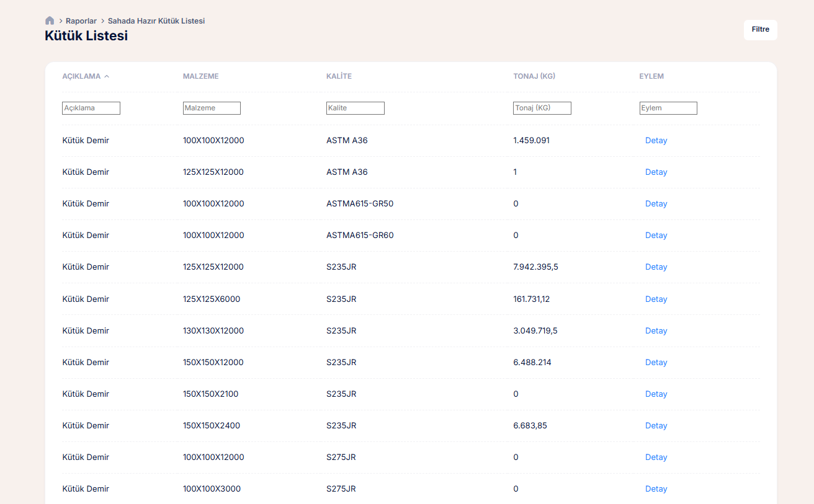The height and width of the screenshot is (504, 814).
Task: Sort table by Tonaj (KG) header
Action: click(534, 76)
